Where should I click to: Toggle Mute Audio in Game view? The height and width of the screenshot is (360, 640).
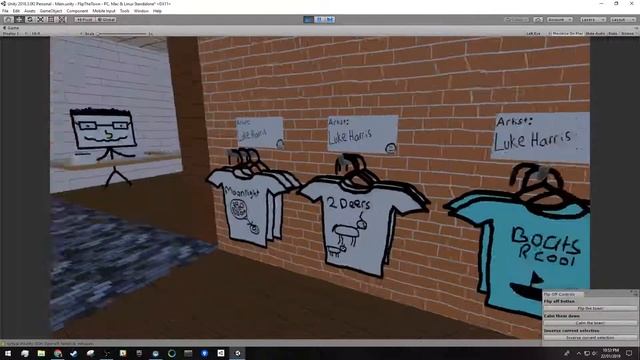coord(596,33)
